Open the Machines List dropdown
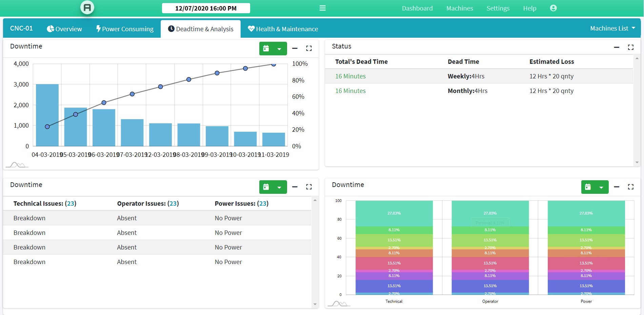Image resolution: width=644 pixels, height=315 pixels. pos(612,29)
